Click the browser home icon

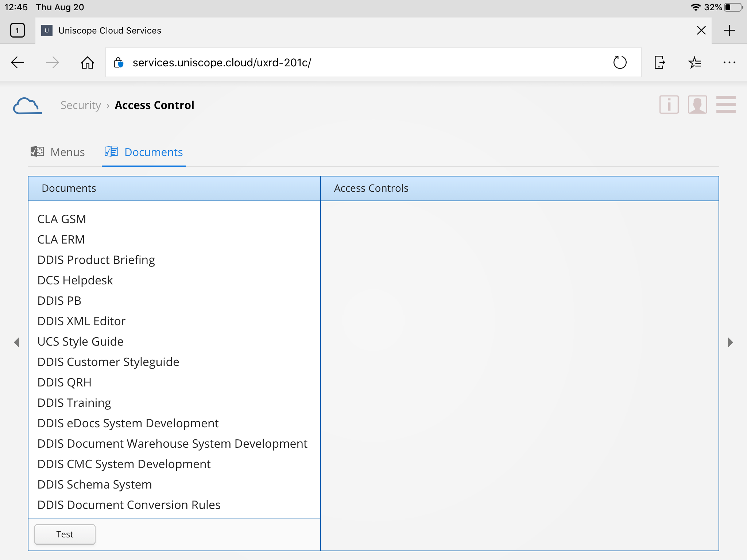coord(87,63)
